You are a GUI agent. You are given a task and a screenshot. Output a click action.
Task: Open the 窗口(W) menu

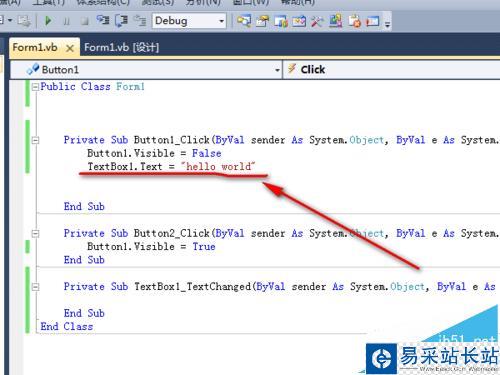tap(251, 2)
